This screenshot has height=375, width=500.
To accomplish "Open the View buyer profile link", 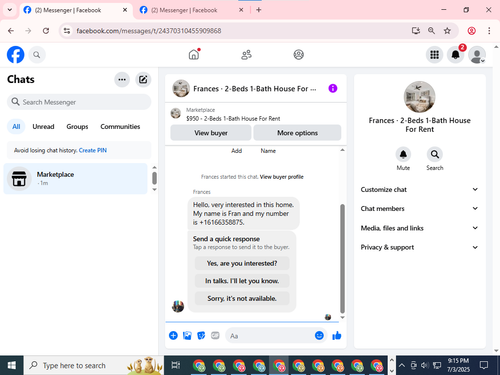I will click(x=282, y=177).
